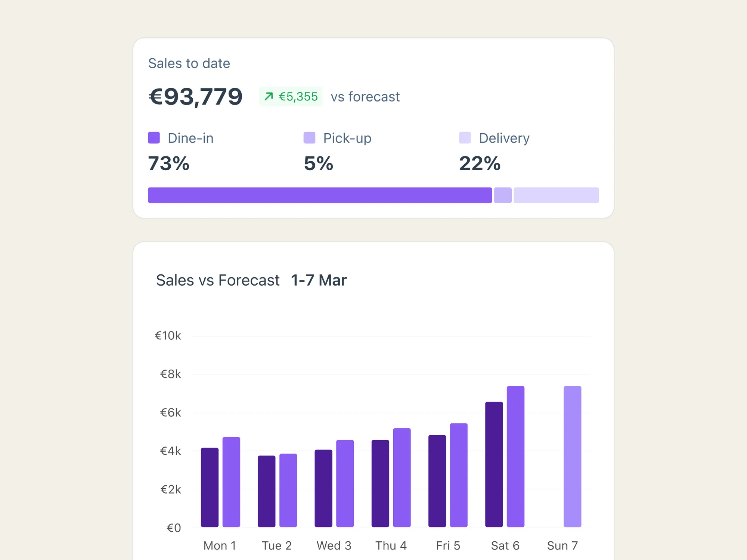Click the Delivery legend color swatch
Viewport: 747px width, 560px height.
tap(465, 138)
